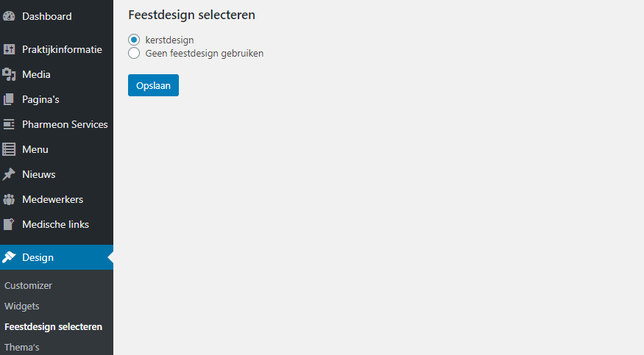Collapse the Design section arrow
Image resolution: width=644 pixels, height=355 pixels.
[110, 257]
